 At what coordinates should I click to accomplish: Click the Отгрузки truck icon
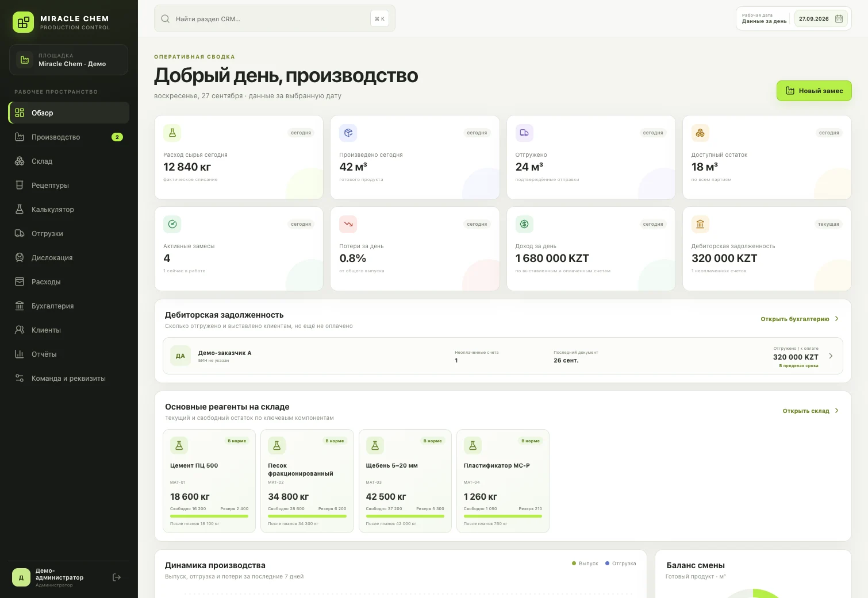click(x=20, y=233)
